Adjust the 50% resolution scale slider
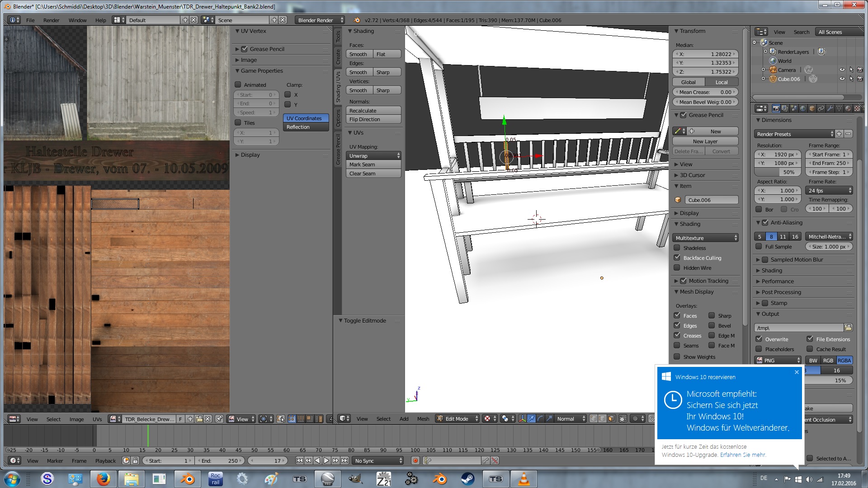Image resolution: width=868 pixels, height=488 pixels. pyautogui.click(x=778, y=172)
